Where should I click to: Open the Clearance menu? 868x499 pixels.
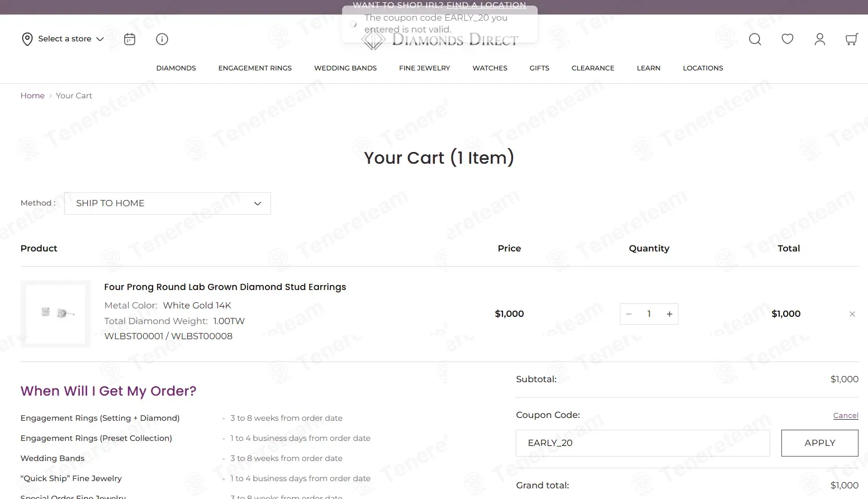click(592, 68)
